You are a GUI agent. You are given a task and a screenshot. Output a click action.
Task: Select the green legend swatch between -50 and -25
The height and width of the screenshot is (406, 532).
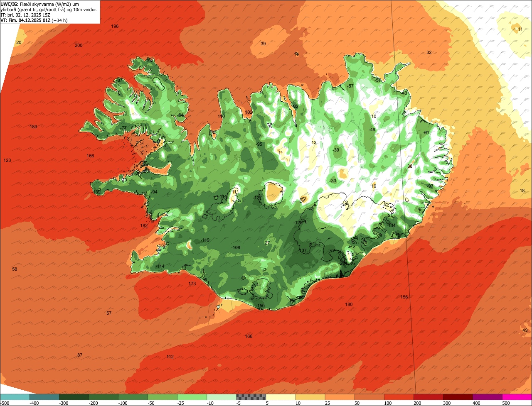pyautogui.click(x=163, y=397)
